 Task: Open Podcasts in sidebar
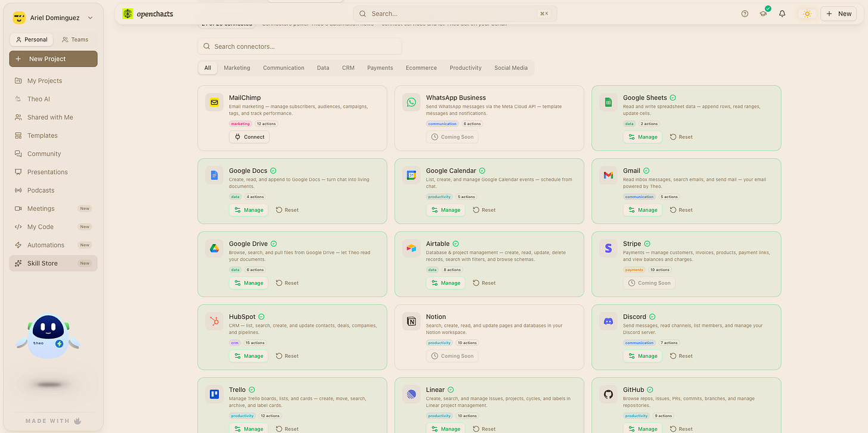point(53,190)
